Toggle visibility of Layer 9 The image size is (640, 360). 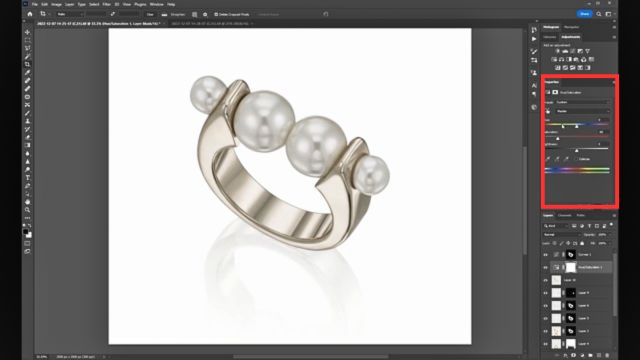coord(546,293)
